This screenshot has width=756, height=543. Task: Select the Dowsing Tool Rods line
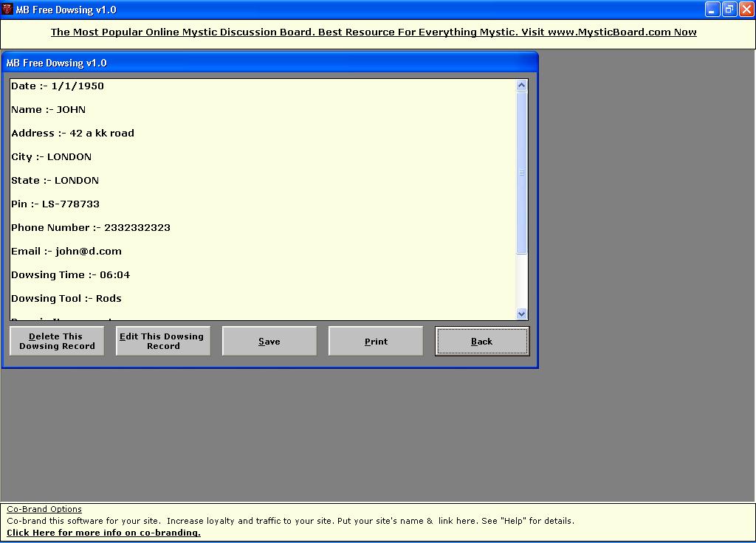66,299
